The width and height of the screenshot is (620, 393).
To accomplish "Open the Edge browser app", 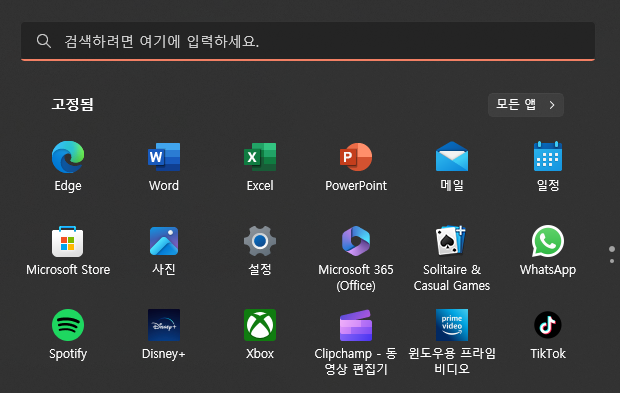I will tap(68, 157).
